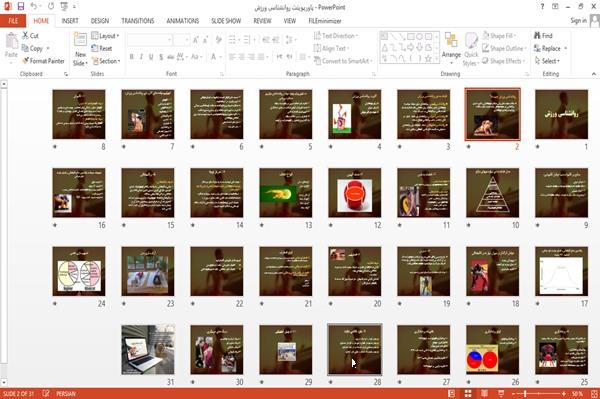Switch to the INSERT tab
The image size is (600, 399).
click(70, 21)
